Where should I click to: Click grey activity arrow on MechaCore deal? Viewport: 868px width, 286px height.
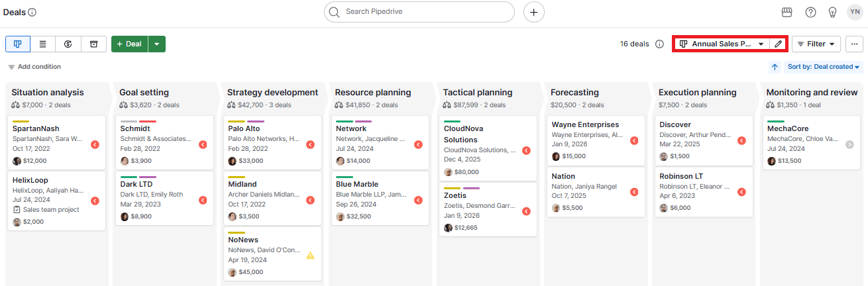(x=849, y=144)
